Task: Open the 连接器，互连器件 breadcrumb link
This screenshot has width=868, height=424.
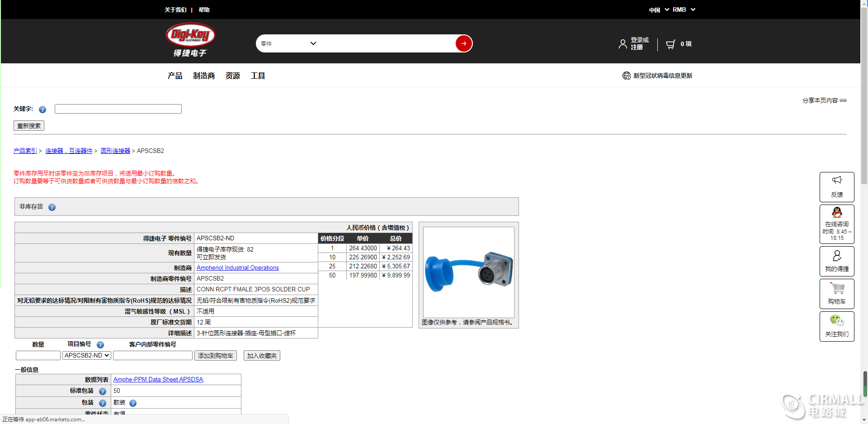Action: [69, 151]
